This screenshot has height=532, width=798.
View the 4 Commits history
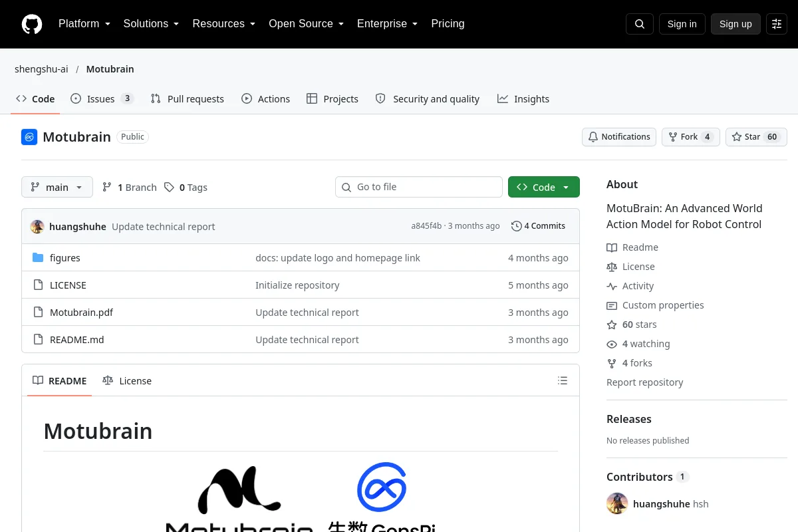538,226
